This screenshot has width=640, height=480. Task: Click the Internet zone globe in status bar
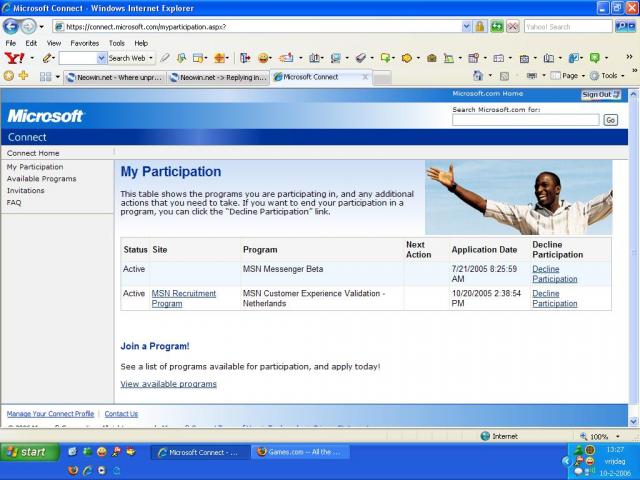coord(485,436)
